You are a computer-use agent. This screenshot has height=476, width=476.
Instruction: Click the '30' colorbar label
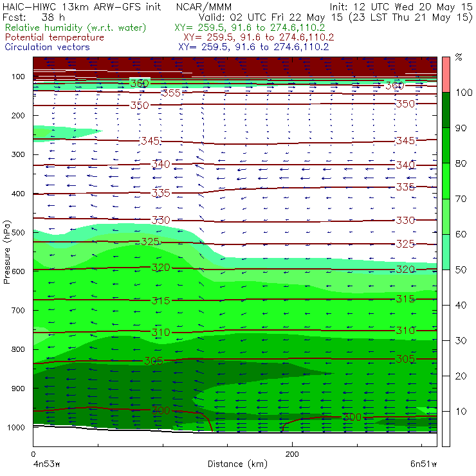[461, 341]
